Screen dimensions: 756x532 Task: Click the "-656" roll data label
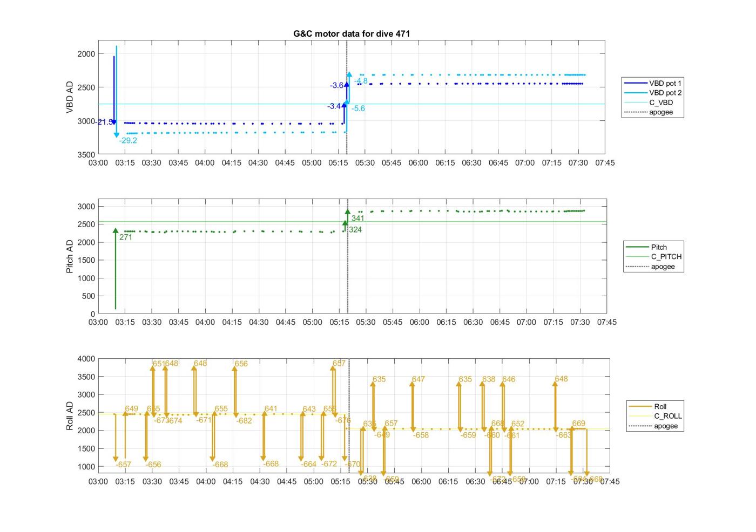point(153,465)
